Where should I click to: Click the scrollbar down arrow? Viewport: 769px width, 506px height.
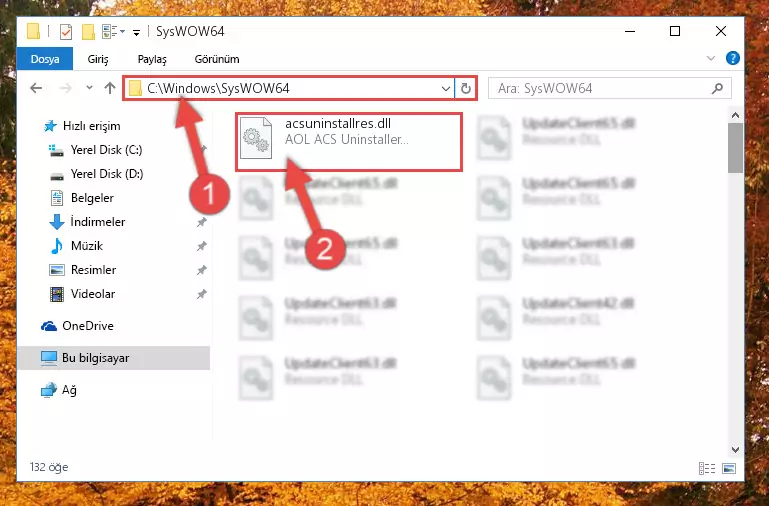pos(735,450)
